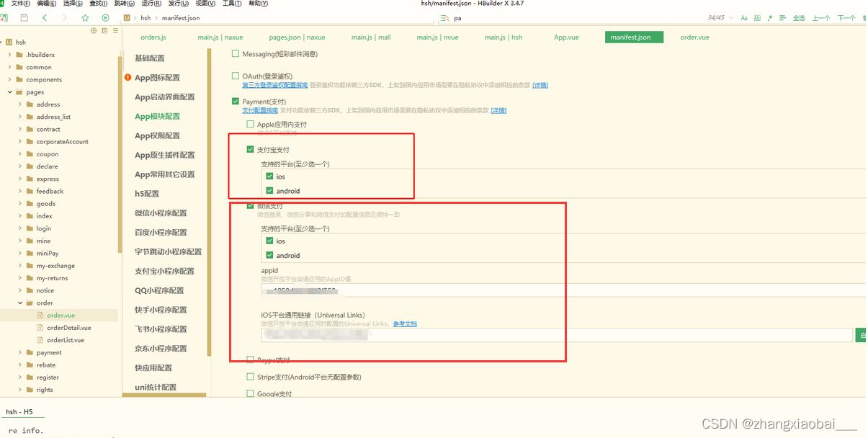
Task: Open the project panel hamburger menu icon
Action: click(x=115, y=31)
